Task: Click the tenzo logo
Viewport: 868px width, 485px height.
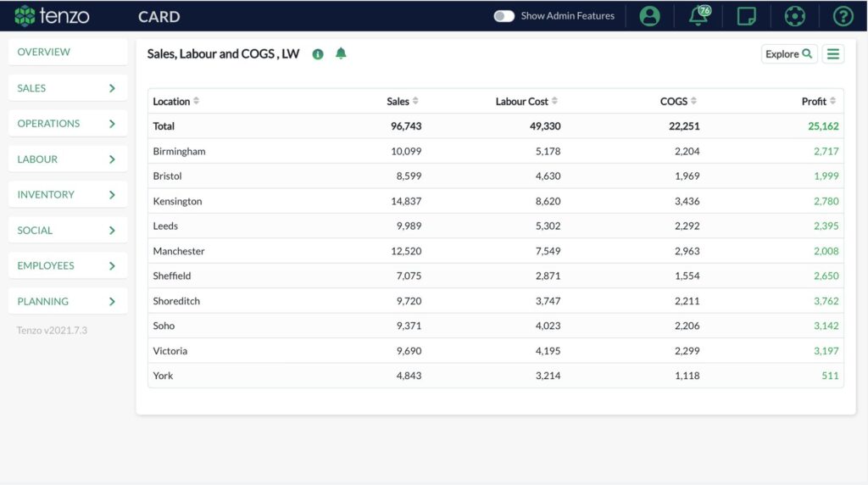Action: point(52,16)
